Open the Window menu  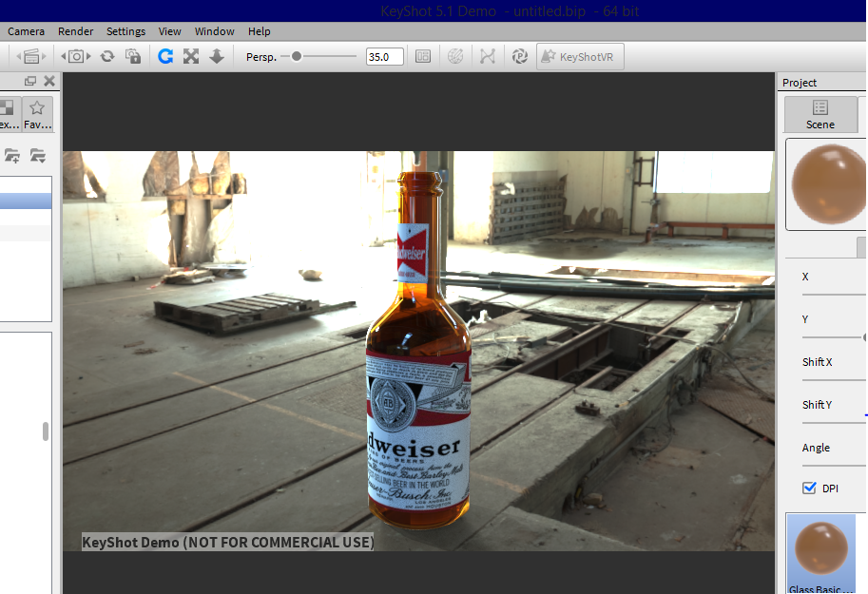click(x=214, y=31)
